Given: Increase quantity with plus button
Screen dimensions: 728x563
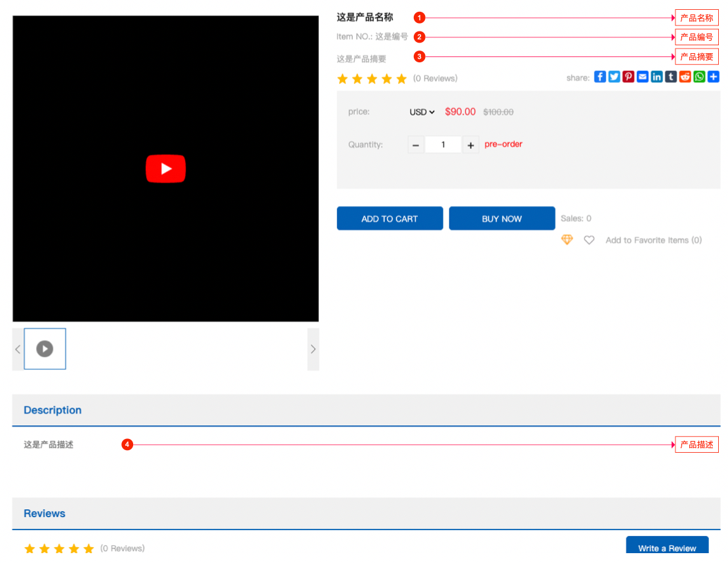Looking at the screenshot, I should point(471,145).
